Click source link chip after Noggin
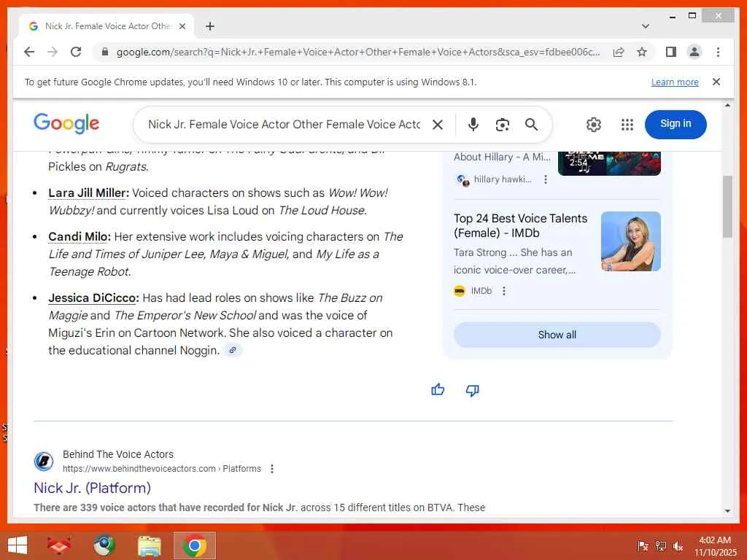747x560 pixels. point(233,351)
